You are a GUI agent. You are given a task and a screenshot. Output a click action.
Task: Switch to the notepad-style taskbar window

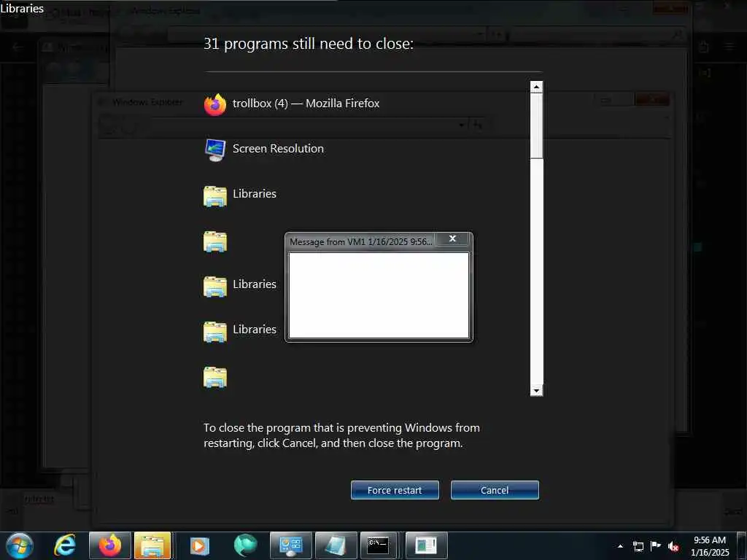tap(336, 545)
